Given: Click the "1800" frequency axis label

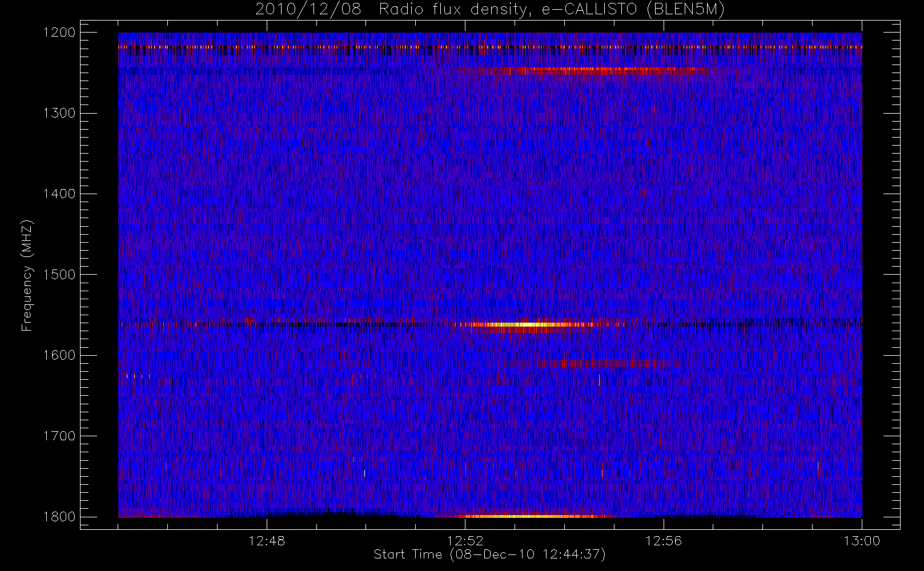Looking at the screenshot, I should pyautogui.click(x=59, y=517).
